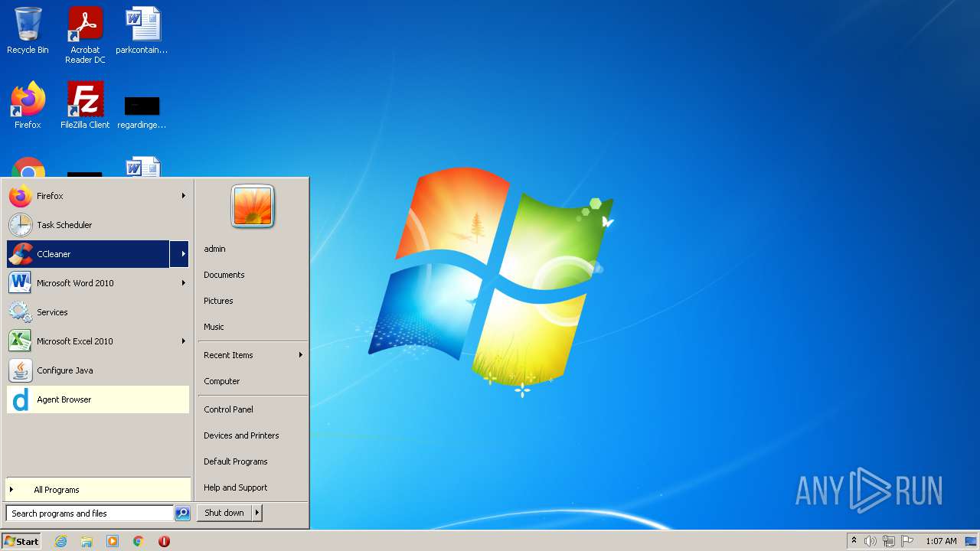Open Firefox desktop shortcut
Image resolution: width=980 pixels, height=551 pixels.
tap(28, 105)
